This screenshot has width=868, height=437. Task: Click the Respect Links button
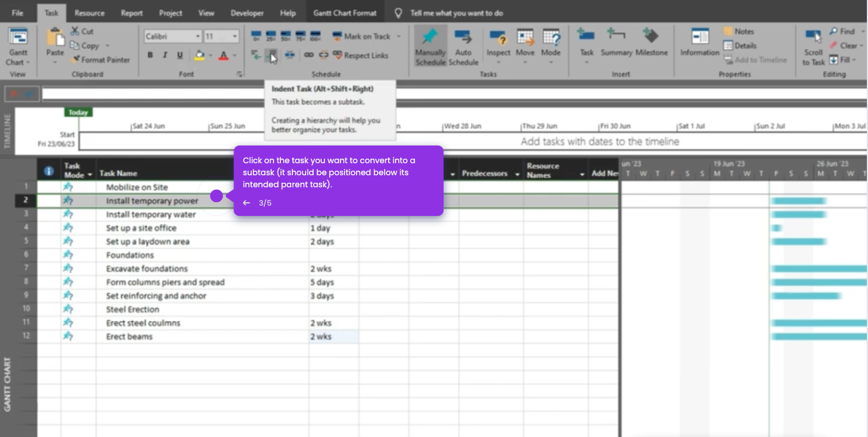coord(360,56)
